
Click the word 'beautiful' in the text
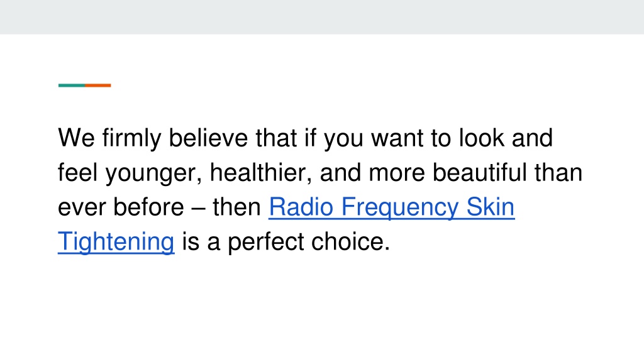tap(480, 172)
